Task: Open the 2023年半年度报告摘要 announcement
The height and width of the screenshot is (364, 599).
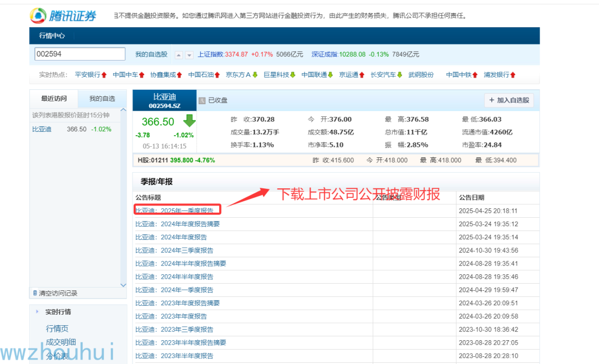Action: click(181, 342)
